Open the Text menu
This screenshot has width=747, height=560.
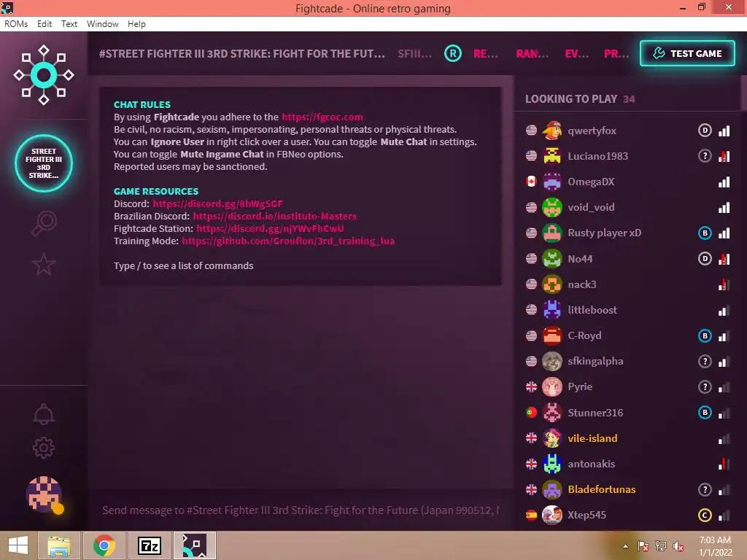(69, 24)
